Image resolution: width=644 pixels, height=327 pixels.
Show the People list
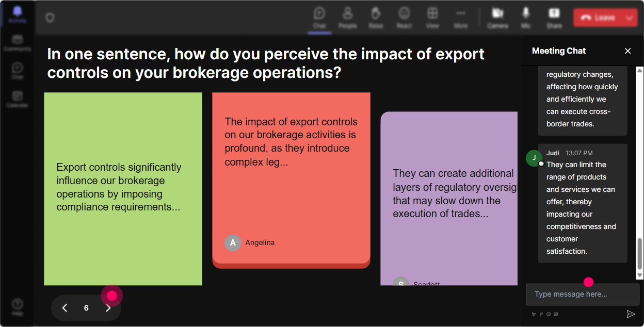coord(348,18)
